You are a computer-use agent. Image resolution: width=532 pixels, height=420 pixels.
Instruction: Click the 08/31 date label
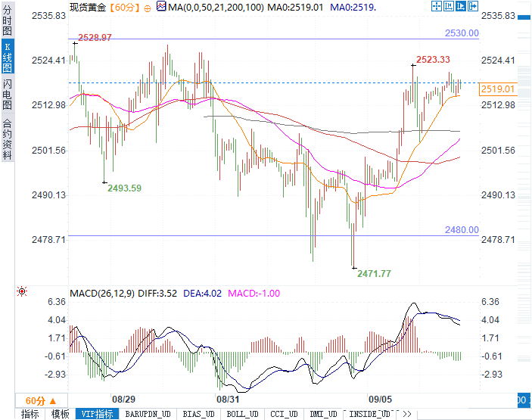pyautogui.click(x=228, y=399)
